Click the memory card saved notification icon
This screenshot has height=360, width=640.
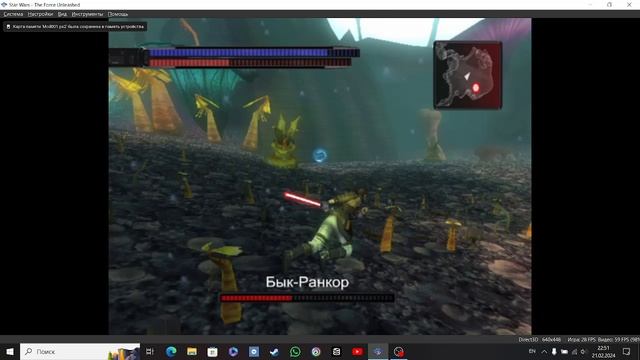[8, 27]
